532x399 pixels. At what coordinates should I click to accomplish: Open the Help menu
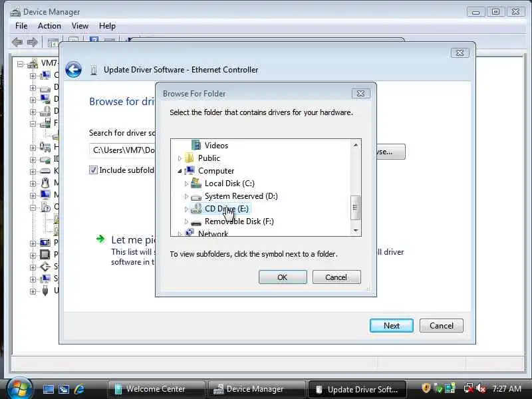(x=107, y=26)
